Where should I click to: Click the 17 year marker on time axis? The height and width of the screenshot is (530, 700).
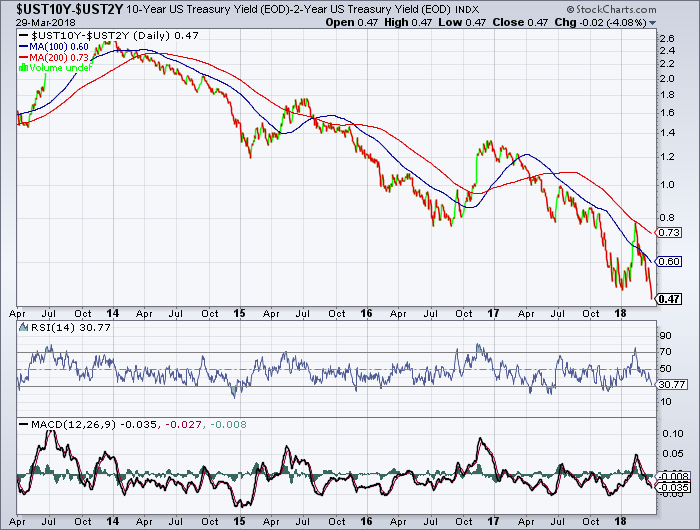(494, 312)
